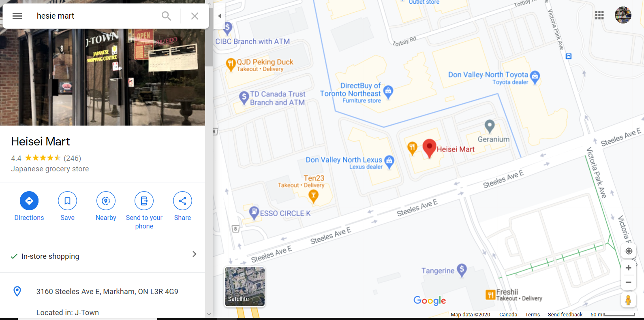Open the Terms link
Viewport: 644px width, 320px height.
click(533, 315)
